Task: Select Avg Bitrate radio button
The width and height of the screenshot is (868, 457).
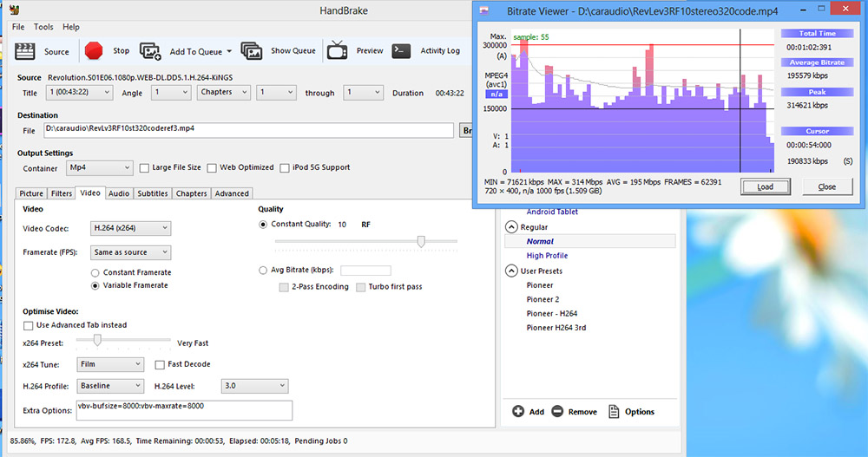Action: (263, 271)
